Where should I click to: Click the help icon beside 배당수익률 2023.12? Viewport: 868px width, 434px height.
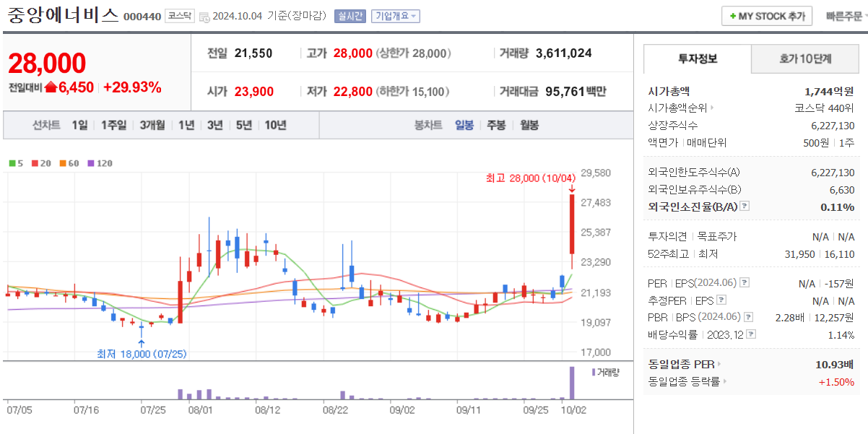(x=752, y=334)
